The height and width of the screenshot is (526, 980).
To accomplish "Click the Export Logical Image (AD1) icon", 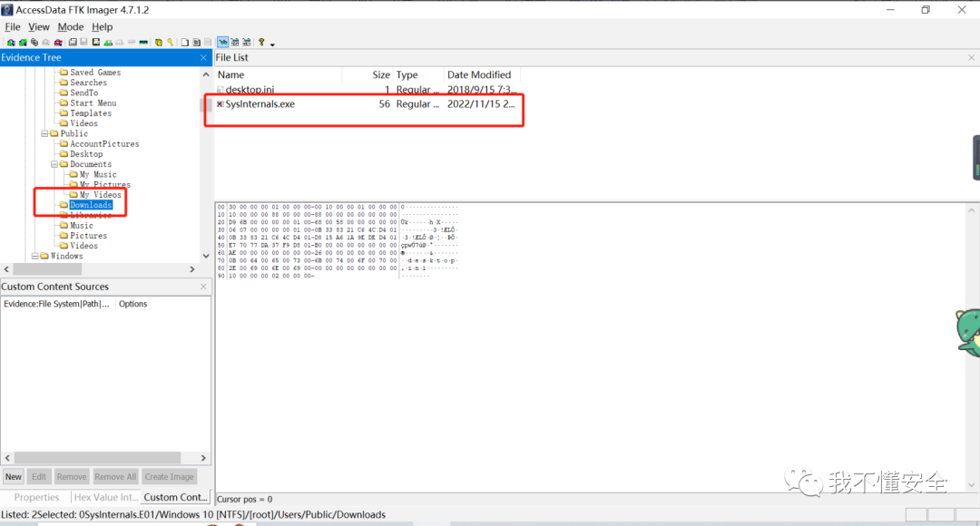I will tap(95, 43).
